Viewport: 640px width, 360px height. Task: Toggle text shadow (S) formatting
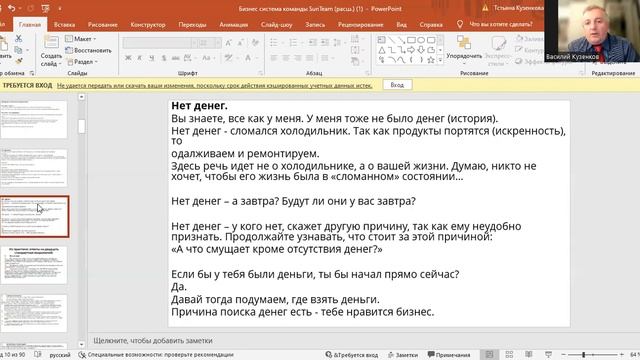[164, 58]
